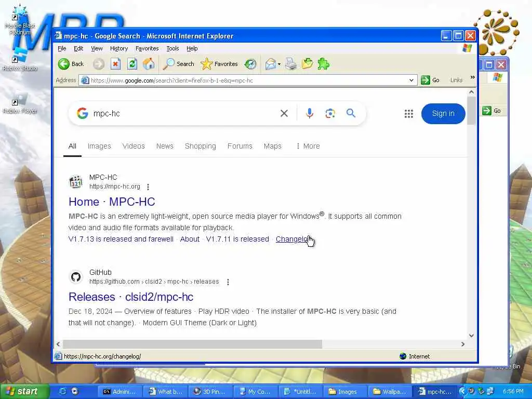Click the horizontal scrollbar thumb
The height and width of the screenshot is (399, 532).
coord(192,344)
